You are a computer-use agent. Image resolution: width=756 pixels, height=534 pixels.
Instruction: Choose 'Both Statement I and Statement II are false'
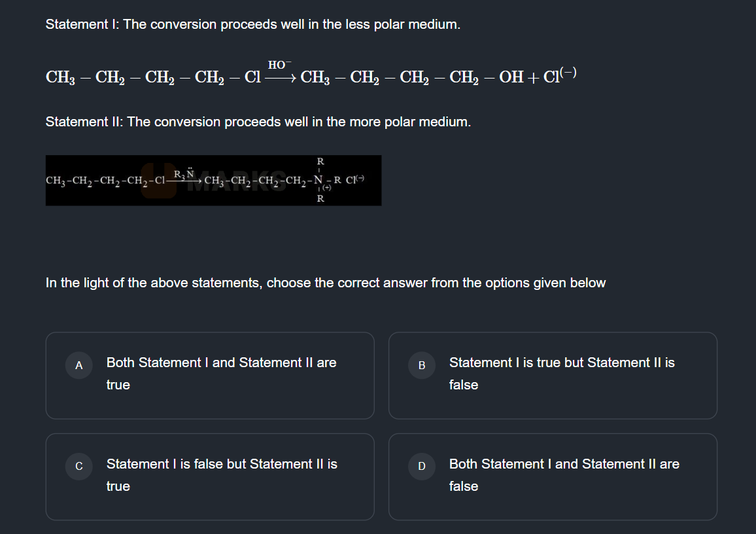[564, 474]
